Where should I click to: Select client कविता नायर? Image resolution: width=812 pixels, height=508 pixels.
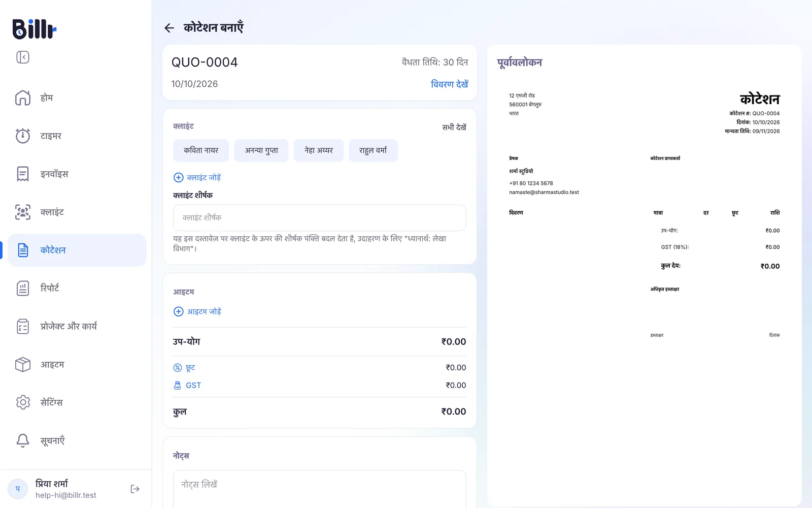click(201, 150)
